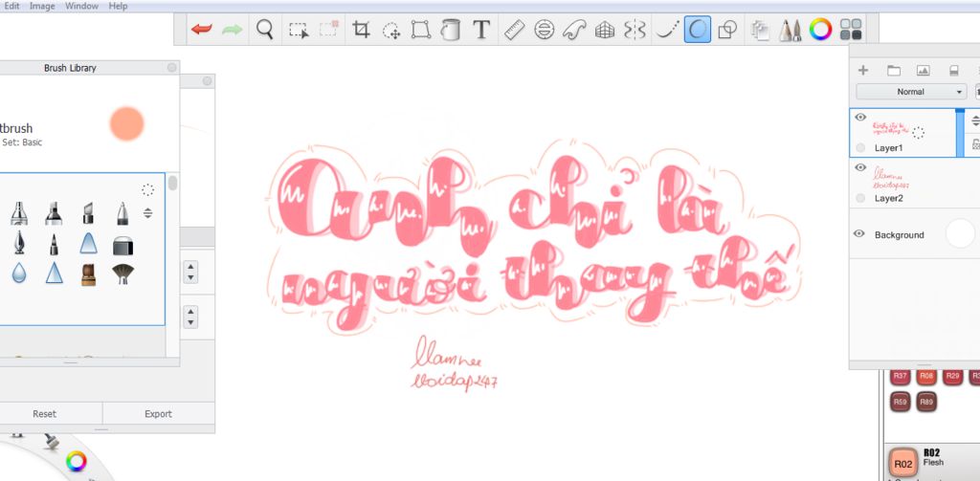
Task: Click the Reset button
Action: [44, 413]
